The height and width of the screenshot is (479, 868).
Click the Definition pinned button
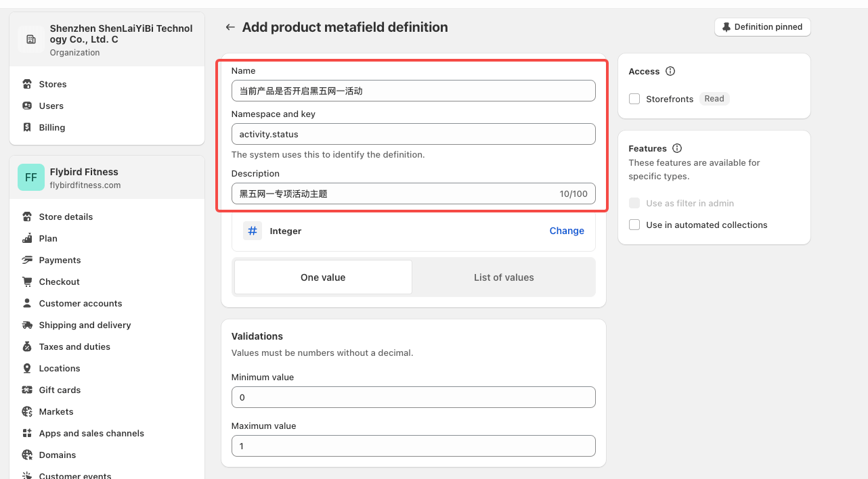point(762,27)
